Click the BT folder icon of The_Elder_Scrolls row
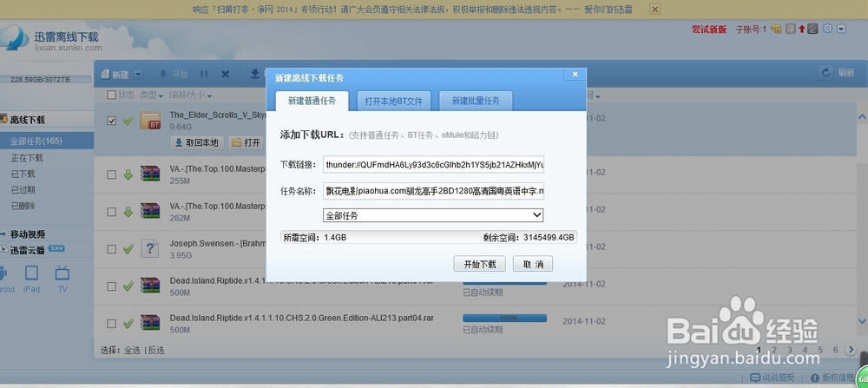Image resolution: width=868 pixels, height=388 pixels. (150, 121)
